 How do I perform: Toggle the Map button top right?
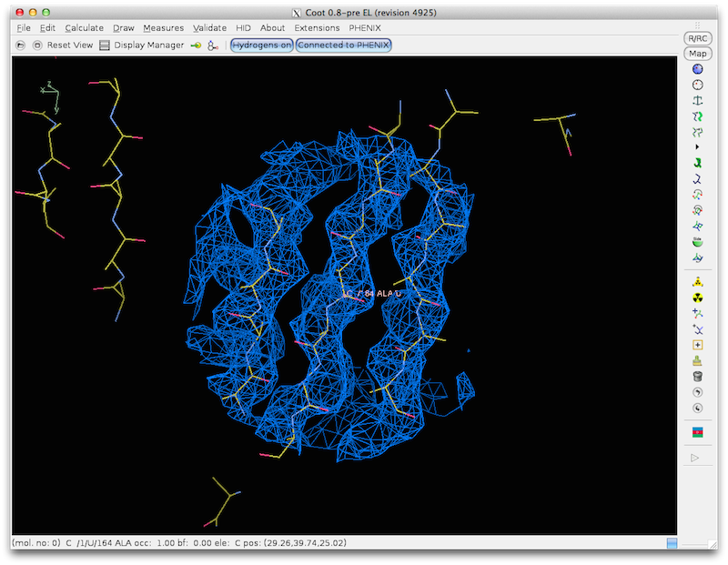pyautogui.click(x=696, y=53)
